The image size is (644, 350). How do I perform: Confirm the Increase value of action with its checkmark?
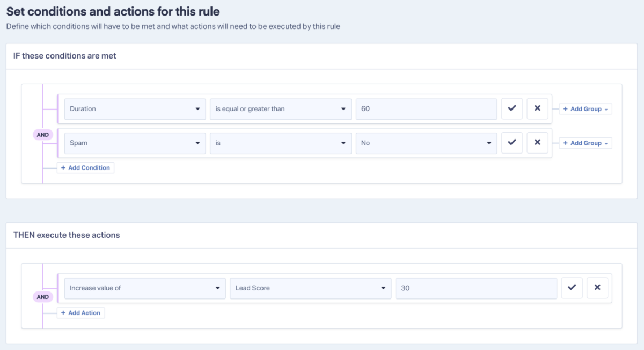click(x=572, y=288)
